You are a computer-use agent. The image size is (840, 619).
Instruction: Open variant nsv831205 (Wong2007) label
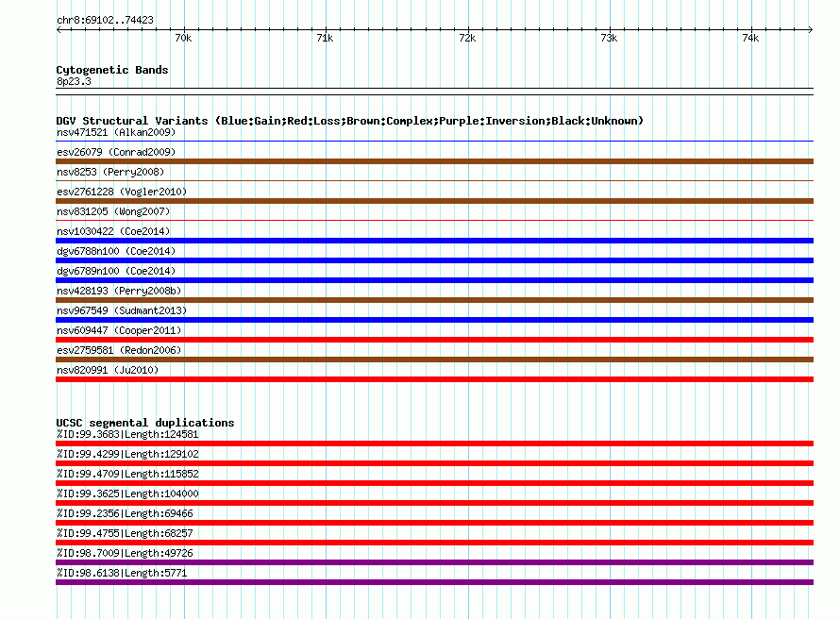[113, 211]
